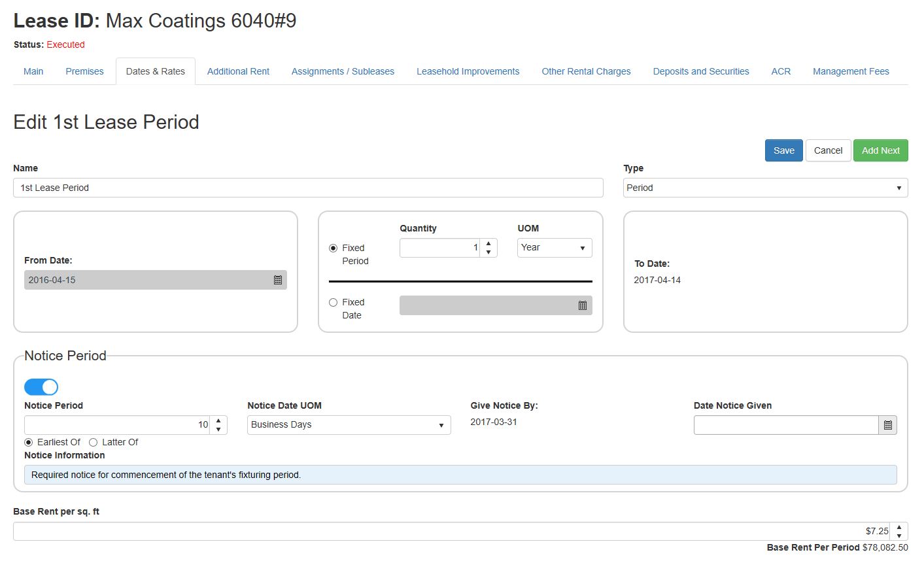Turn off the Notice Period switch
Viewport: 924px width, 563px height.
(x=41, y=387)
